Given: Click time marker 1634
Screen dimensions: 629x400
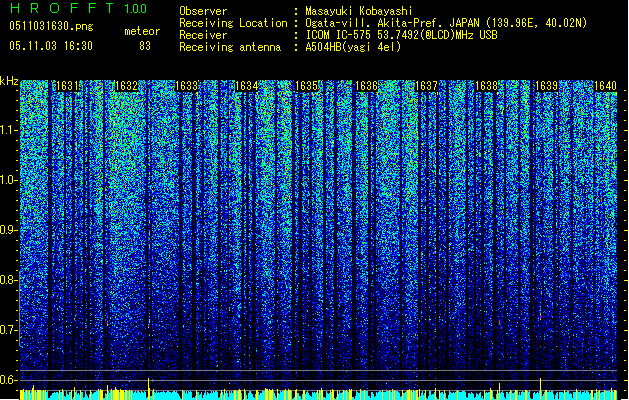Looking at the screenshot, I should pyautogui.click(x=246, y=86).
